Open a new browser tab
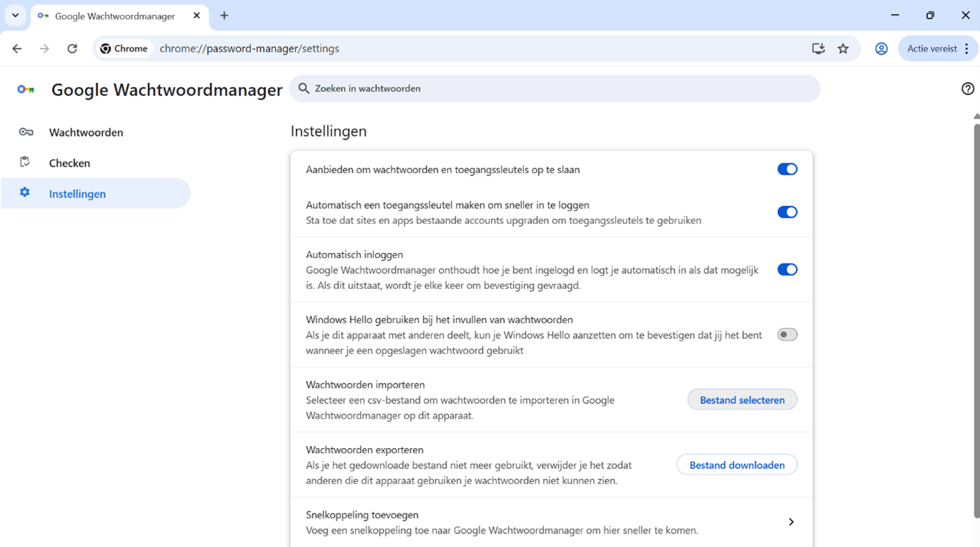Image resolution: width=980 pixels, height=547 pixels. pyautogui.click(x=225, y=15)
